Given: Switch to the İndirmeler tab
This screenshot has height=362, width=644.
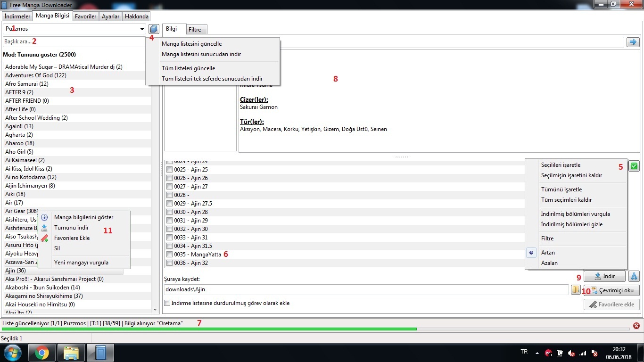Looking at the screenshot, I should [17, 16].
